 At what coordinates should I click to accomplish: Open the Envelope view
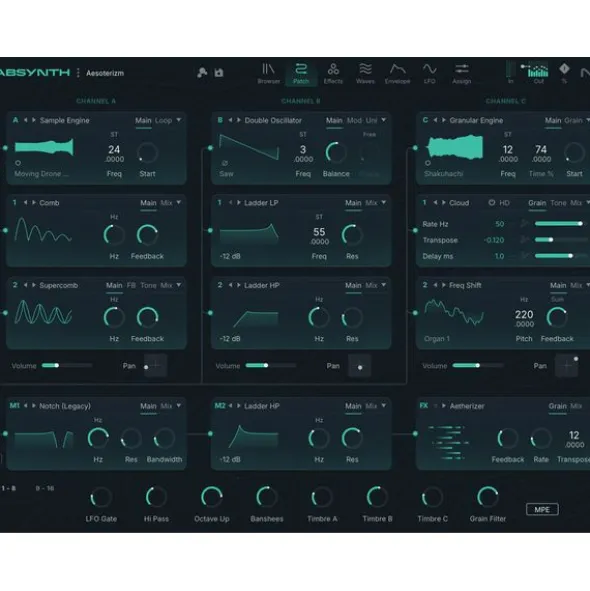tap(397, 73)
